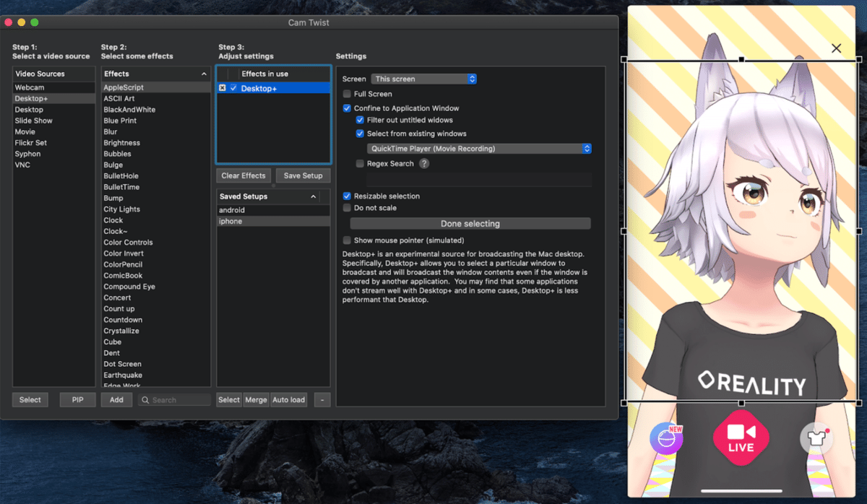Viewport: 867px width, 504px height.
Task: Check the Do not scale option
Action: coord(347,208)
